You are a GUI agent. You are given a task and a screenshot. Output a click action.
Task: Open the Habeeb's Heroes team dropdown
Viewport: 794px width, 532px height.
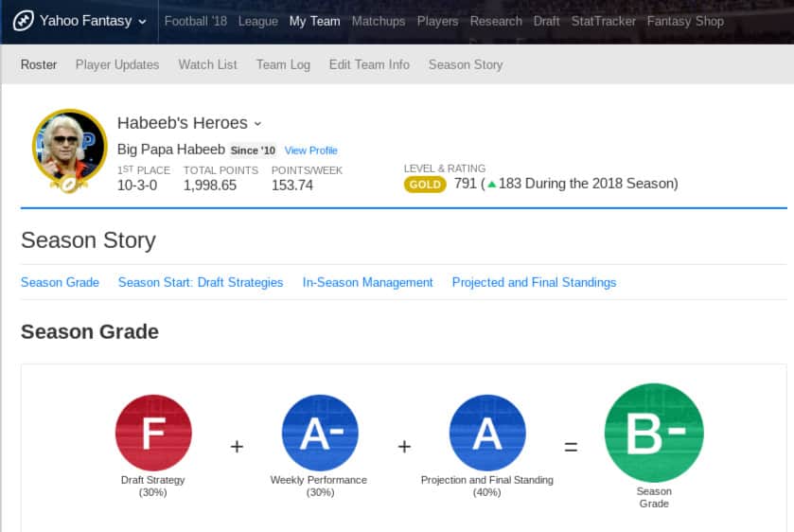click(x=257, y=124)
